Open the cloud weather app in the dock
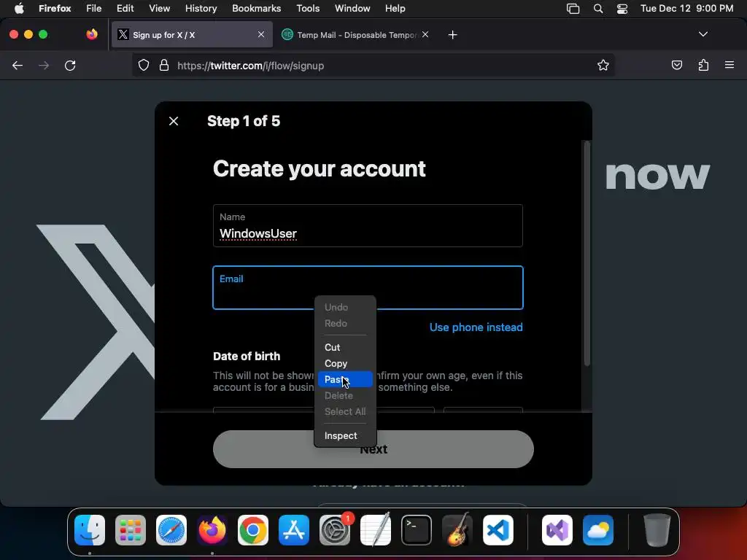 (x=598, y=530)
